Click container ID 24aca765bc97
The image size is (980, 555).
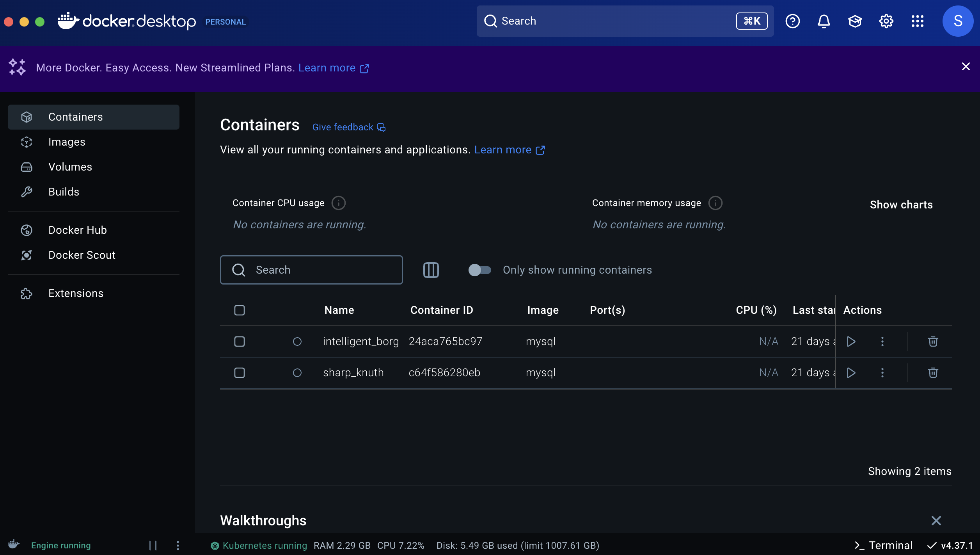[446, 342]
